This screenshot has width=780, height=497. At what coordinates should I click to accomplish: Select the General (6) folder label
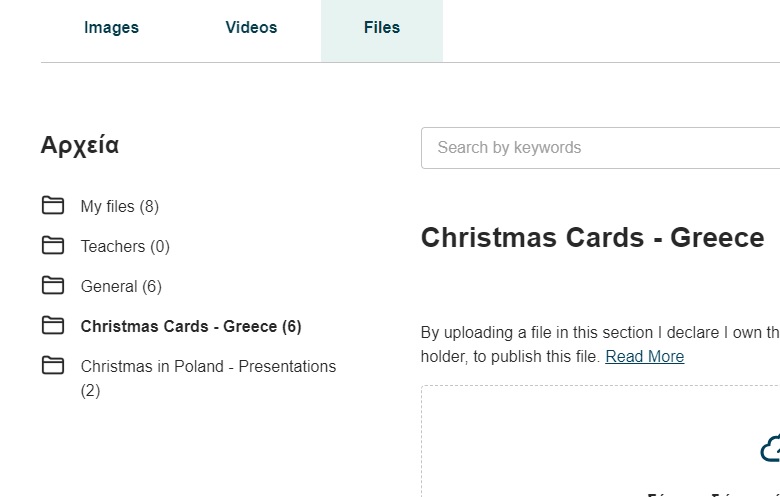point(121,287)
